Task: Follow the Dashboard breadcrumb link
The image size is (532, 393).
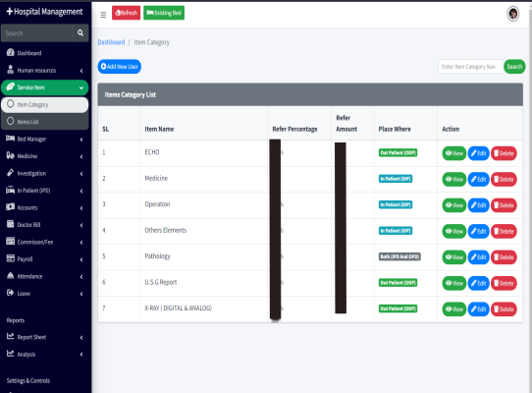Action: 111,42
